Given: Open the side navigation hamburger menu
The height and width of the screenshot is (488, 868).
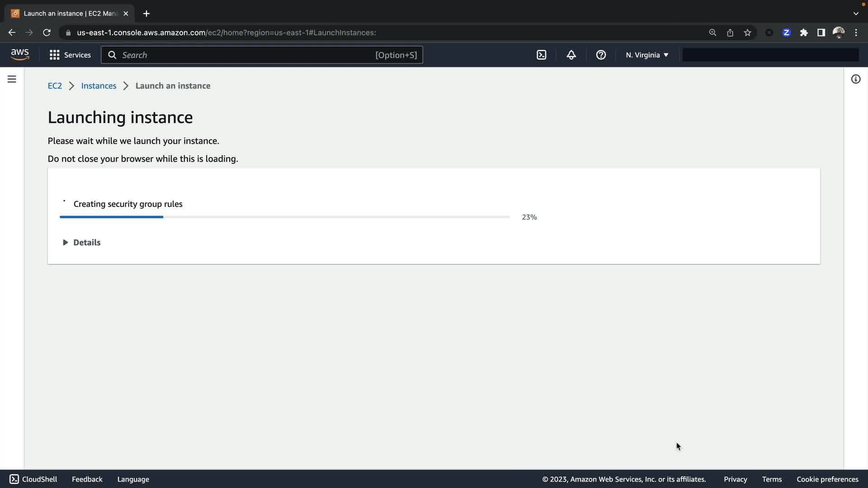Looking at the screenshot, I should click(x=12, y=79).
